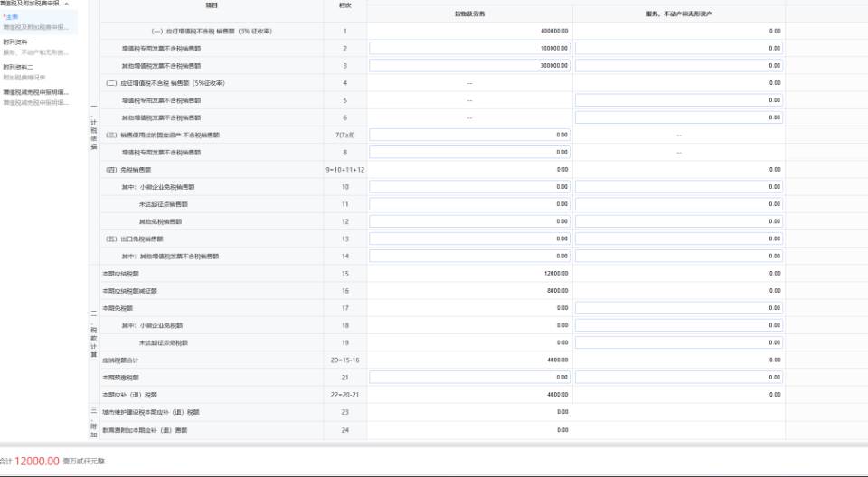
Task: Click row 7 goods column input field
Action: click(470, 135)
